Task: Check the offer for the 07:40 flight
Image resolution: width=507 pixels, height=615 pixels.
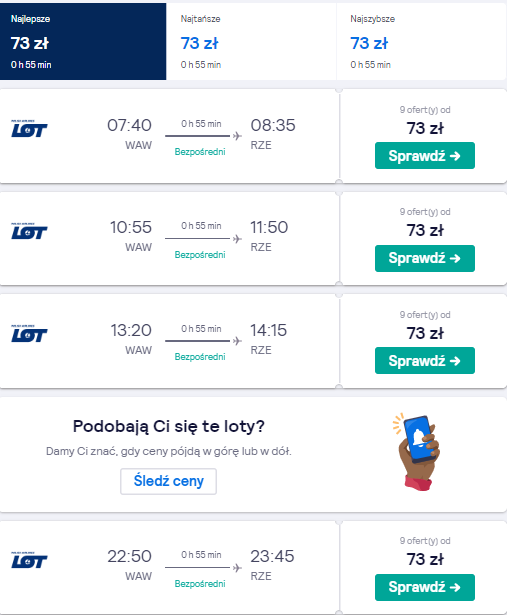Action: (425, 156)
